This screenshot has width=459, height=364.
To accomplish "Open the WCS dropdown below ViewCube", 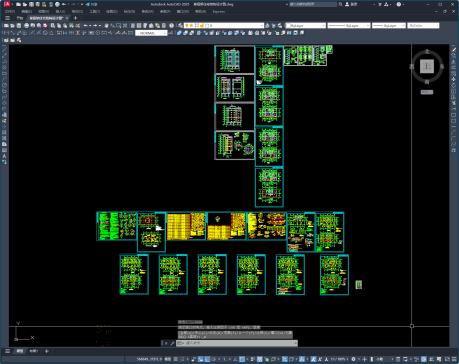I will [x=427, y=92].
